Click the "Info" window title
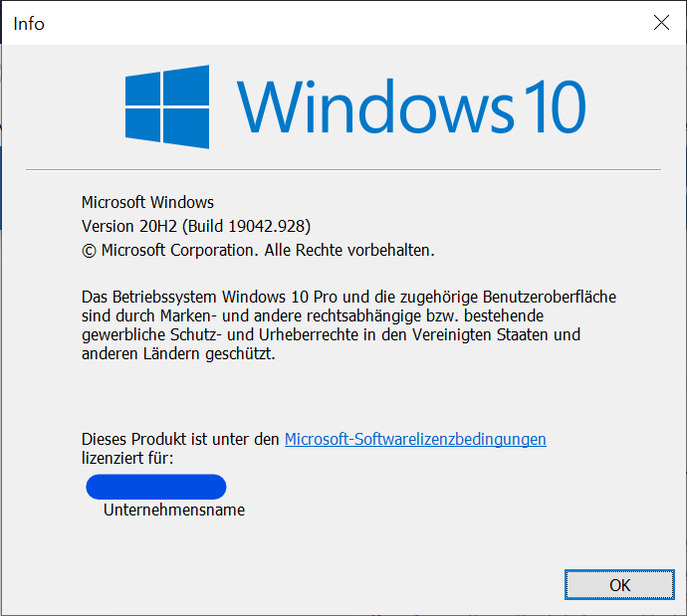687x616 pixels. point(29,24)
